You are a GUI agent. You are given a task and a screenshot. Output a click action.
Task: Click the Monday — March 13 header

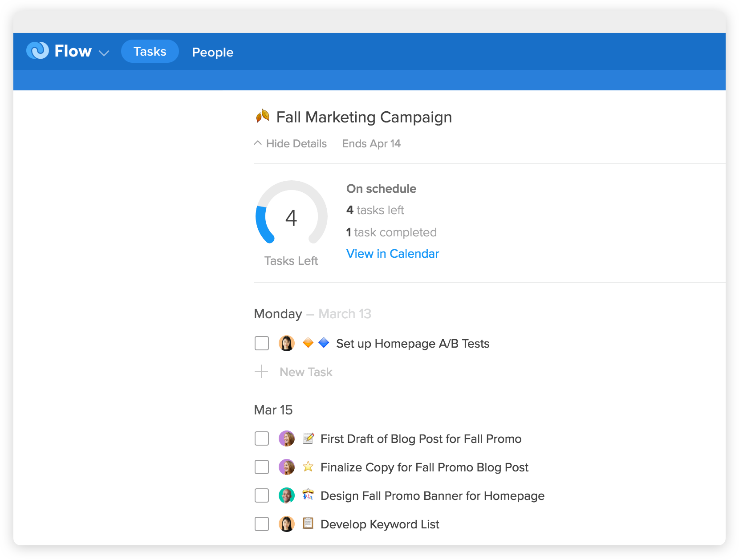coord(313,313)
